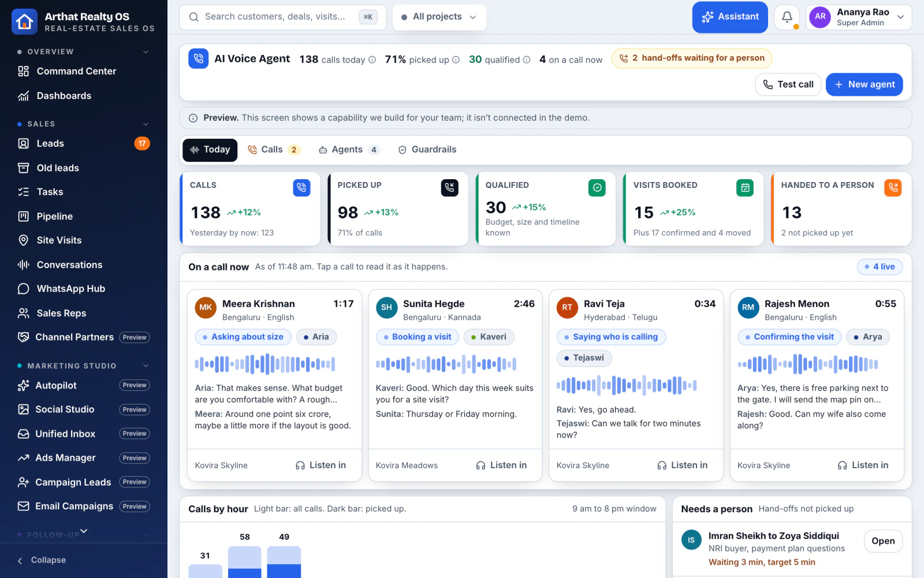The height and width of the screenshot is (578, 924).
Task: Click the Arthat Realty OS home logo
Action: (x=24, y=22)
